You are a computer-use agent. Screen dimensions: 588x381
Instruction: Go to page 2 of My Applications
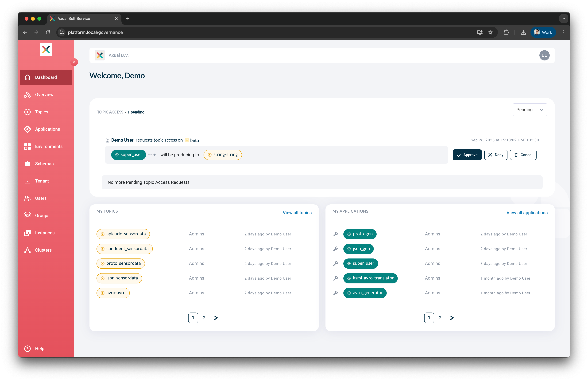click(x=440, y=318)
